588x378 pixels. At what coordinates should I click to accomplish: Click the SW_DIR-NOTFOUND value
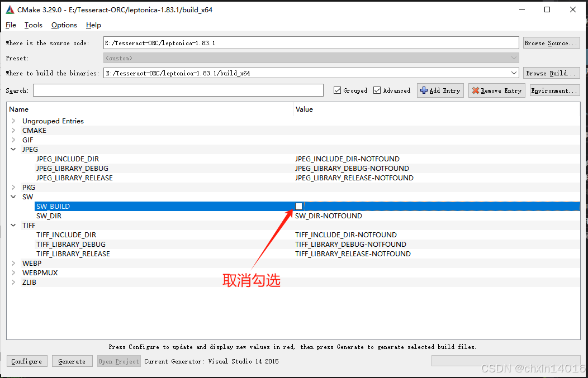click(x=329, y=216)
